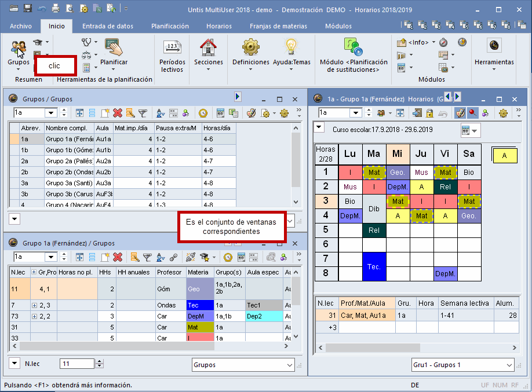This screenshot has height=392, width=532.
Task: Click the Ayuda:Temas lightbulb icon
Action: pyautogui.click(x=291, y=47)
